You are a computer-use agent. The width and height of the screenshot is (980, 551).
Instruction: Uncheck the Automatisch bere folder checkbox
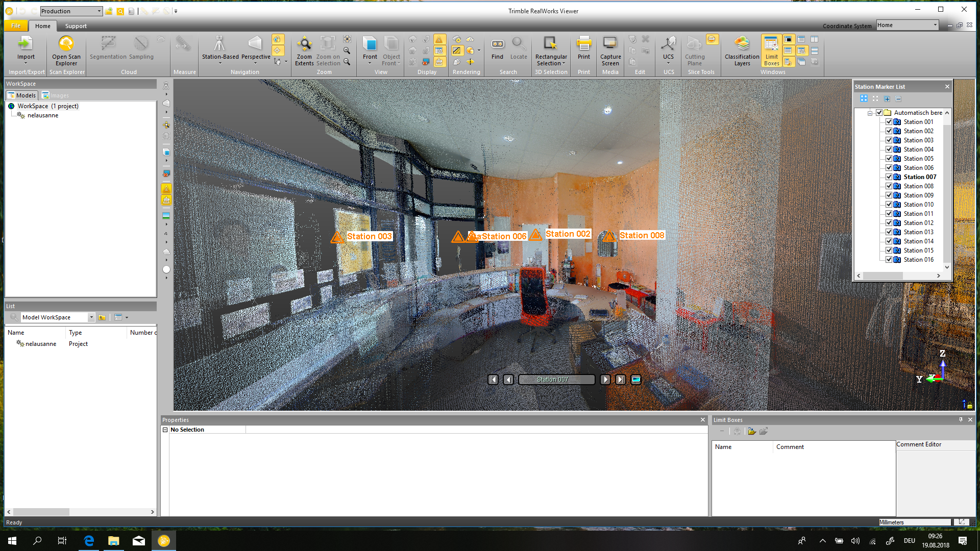point(879,113)
